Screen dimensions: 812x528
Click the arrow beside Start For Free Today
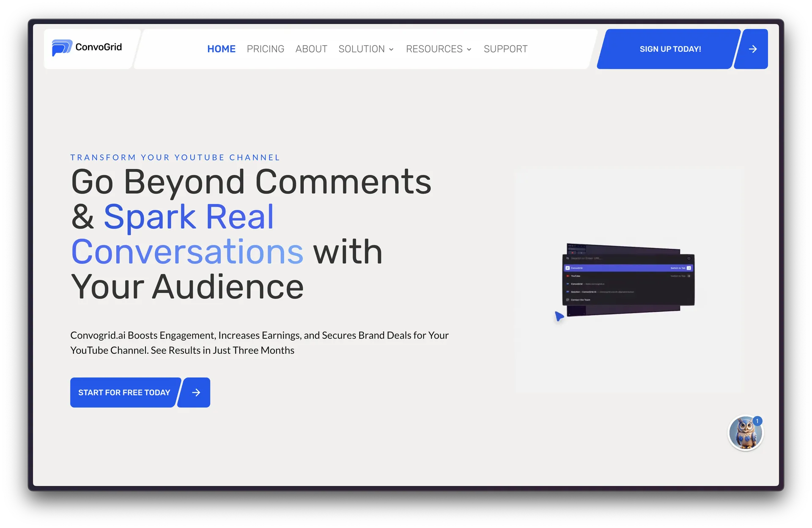pyautogui.click(x=195, y=393)
